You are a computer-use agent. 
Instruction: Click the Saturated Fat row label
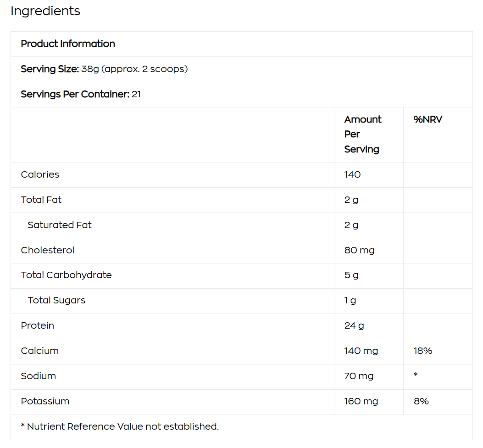59,225
